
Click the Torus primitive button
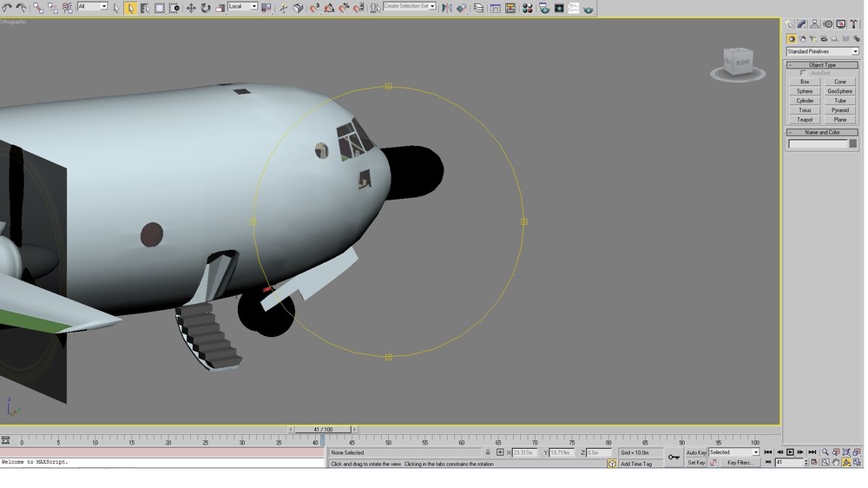click(x=805, y=110)
